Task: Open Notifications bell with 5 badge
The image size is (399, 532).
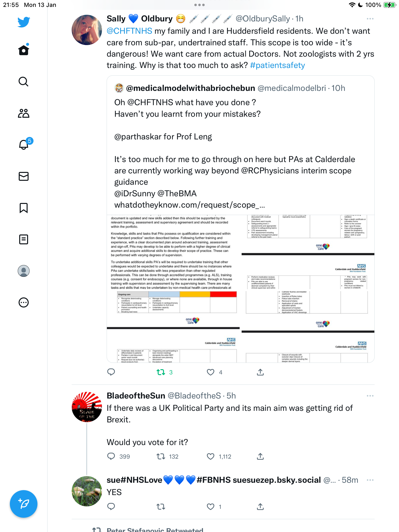Action: point(25,144)
